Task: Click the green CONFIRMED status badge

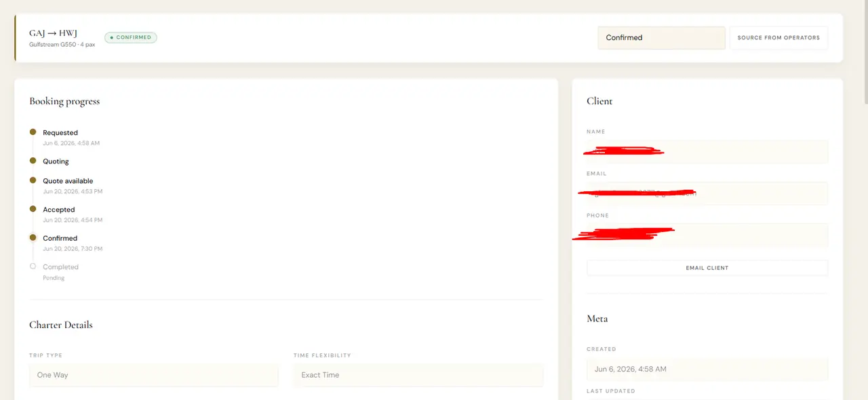Action: click(131, 37)
